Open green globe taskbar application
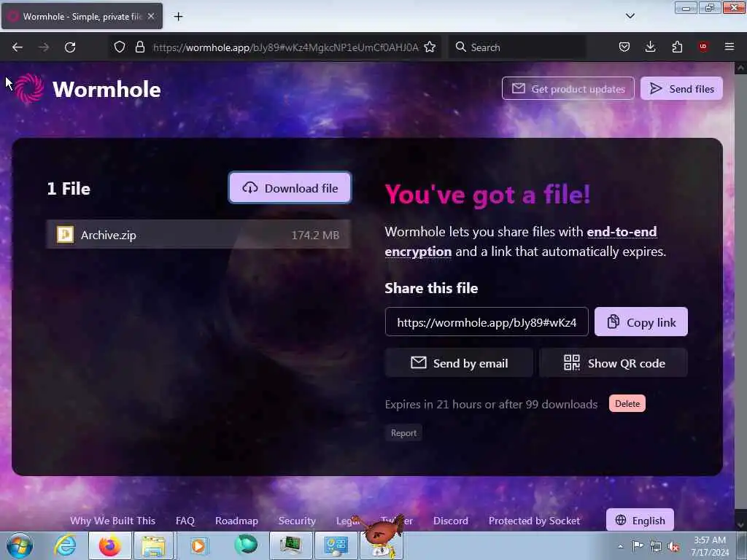747x560 pixels. 246,545
